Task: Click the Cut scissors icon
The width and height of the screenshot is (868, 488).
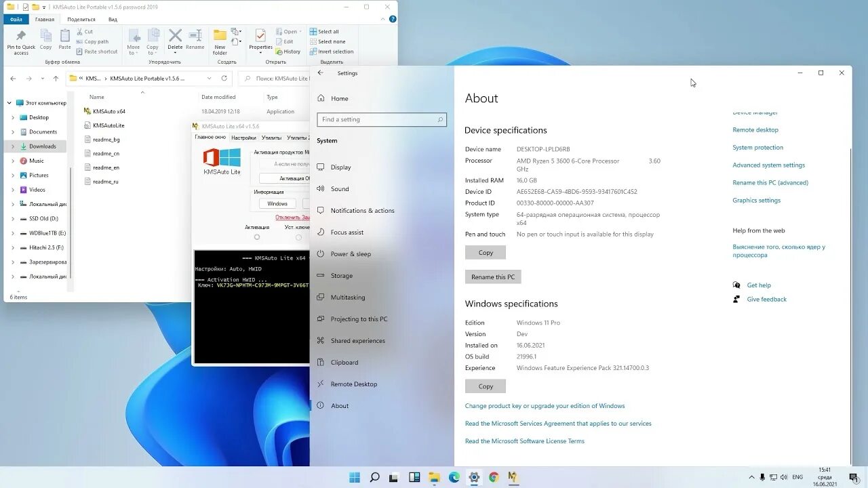Action: coord(80,31)
